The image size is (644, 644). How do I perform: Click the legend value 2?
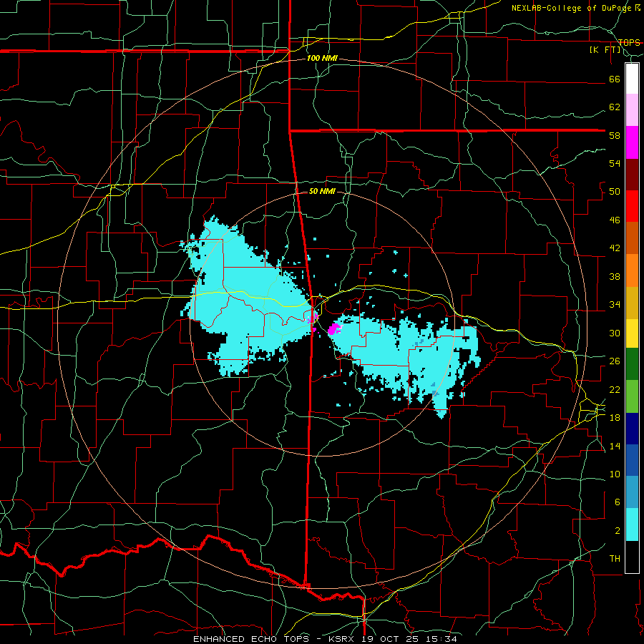pyautogui.click(x=618, y=531)
